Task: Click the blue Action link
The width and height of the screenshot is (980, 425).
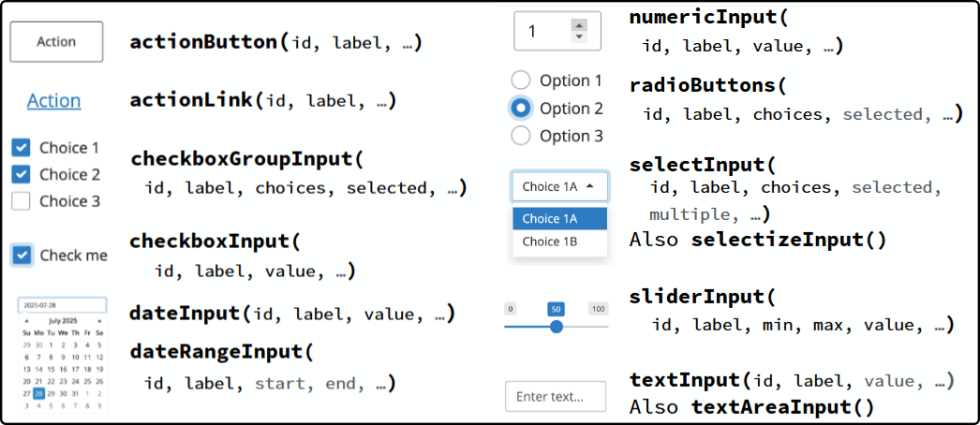Action: (53, 100)
